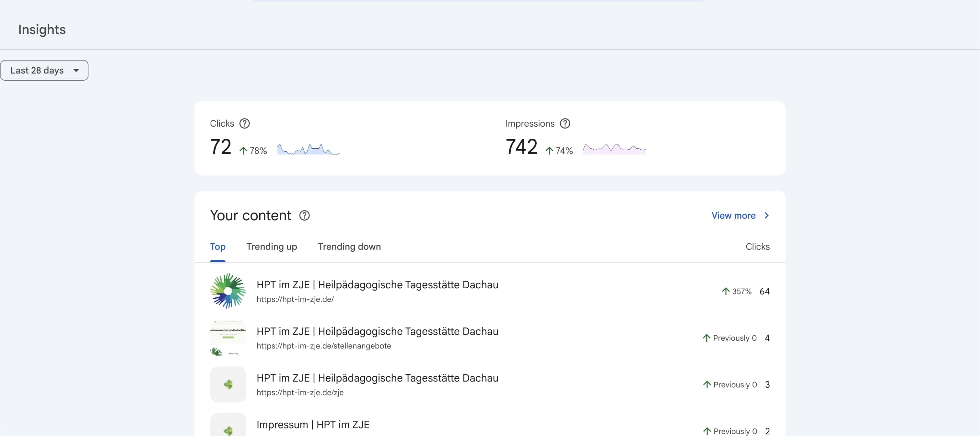Click the chevron arrow beside View more
The width and height of the screenshot is (980, 436).
pyautogui.click(x=766, y=215)
